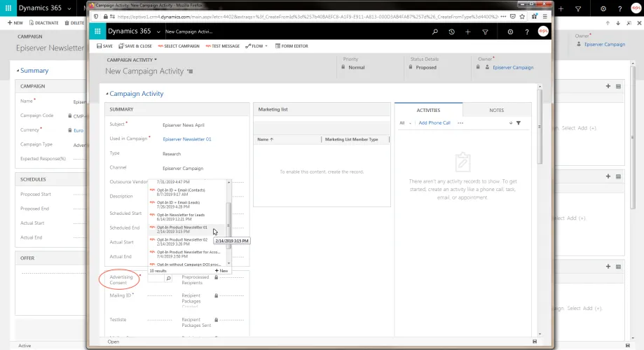Open recent items history icon
The image size is (644, 350).
pos(451,31)
